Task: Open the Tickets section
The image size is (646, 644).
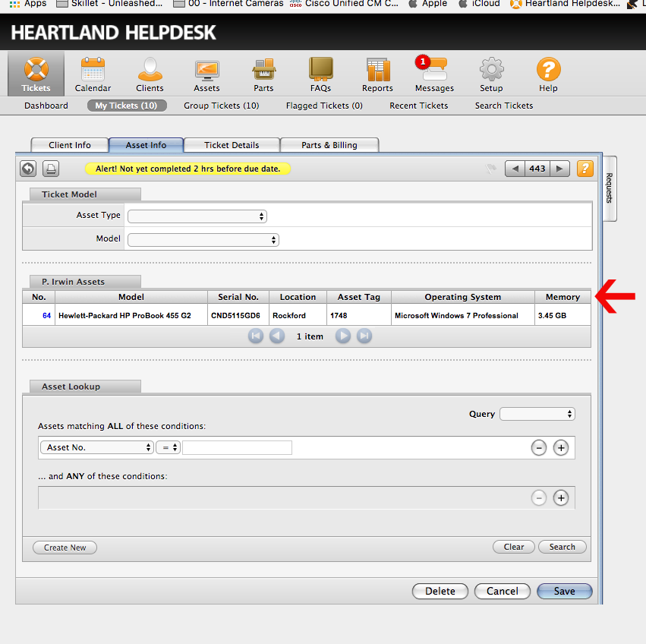Action: 36,74
